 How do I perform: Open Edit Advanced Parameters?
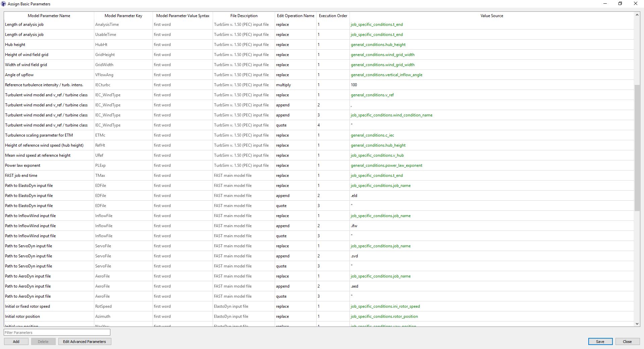point(85,342)
